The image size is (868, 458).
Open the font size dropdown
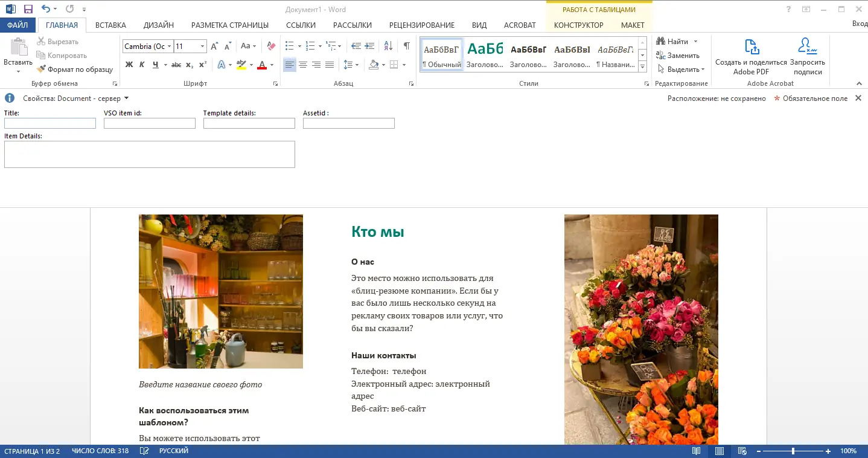tap(202, 46)
